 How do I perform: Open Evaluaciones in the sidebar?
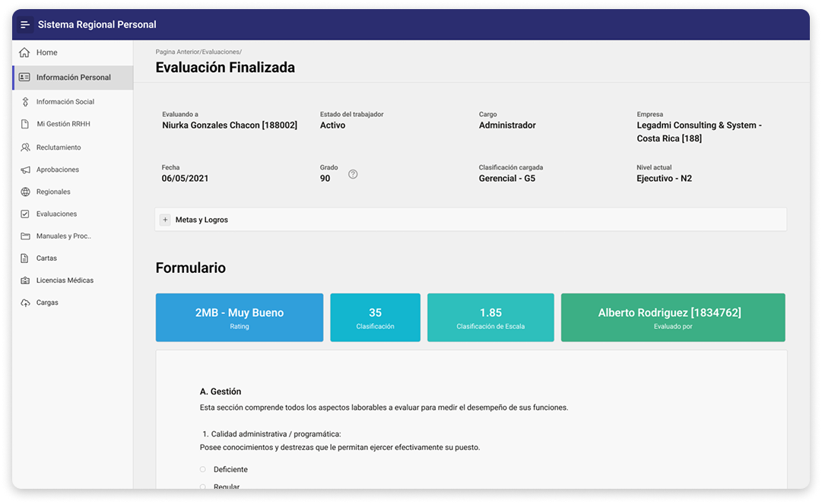pos(56,214)
